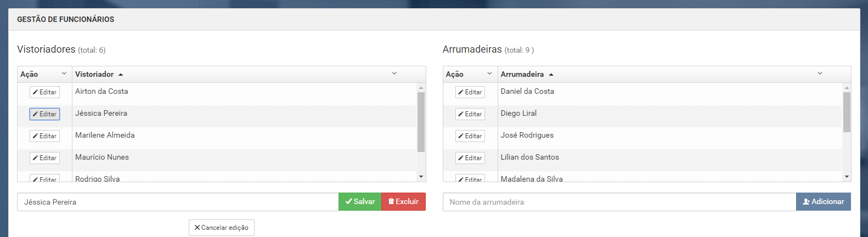
Task: Edit the Marilene Almeida entry
Action: coord(44,136)
